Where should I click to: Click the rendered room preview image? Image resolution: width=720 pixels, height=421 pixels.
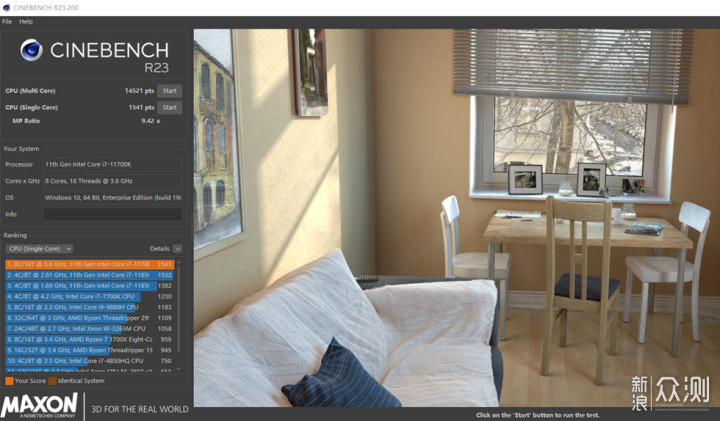pyautogui.click(x=456, y=218)
